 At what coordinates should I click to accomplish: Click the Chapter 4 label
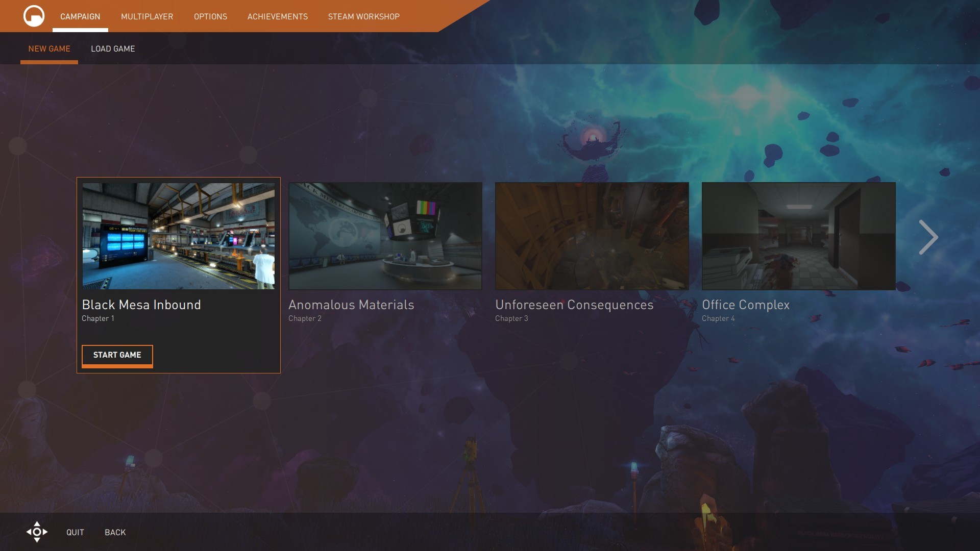tap(718, 318)
